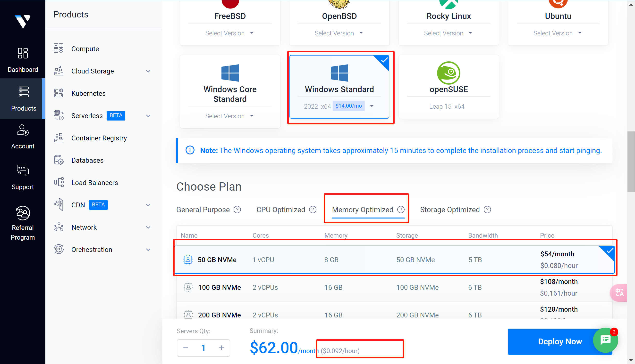The height and width of the screenshot is (364, 635).
Task: Open Rocky Linux Select Version dropdown
Action: 448,33
